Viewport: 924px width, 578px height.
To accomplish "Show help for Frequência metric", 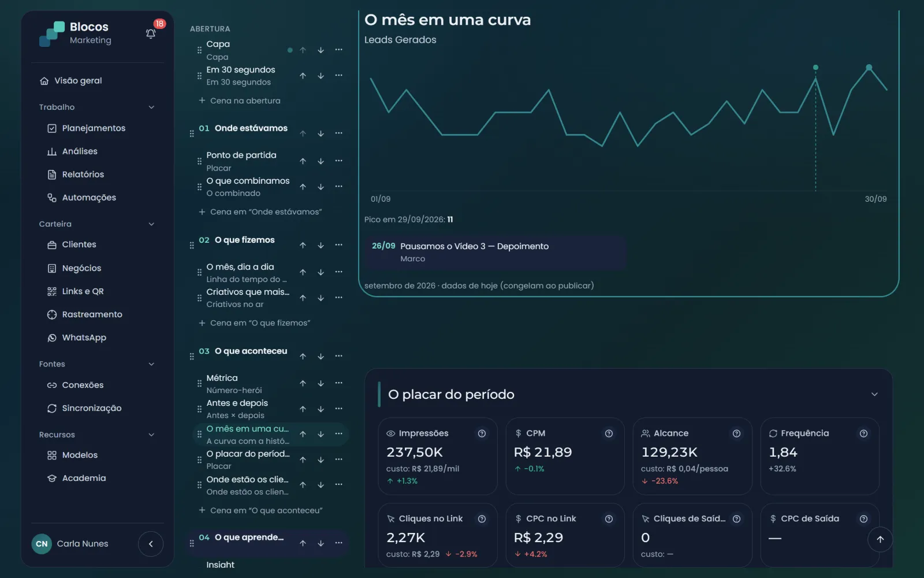I will click(863, 433).
